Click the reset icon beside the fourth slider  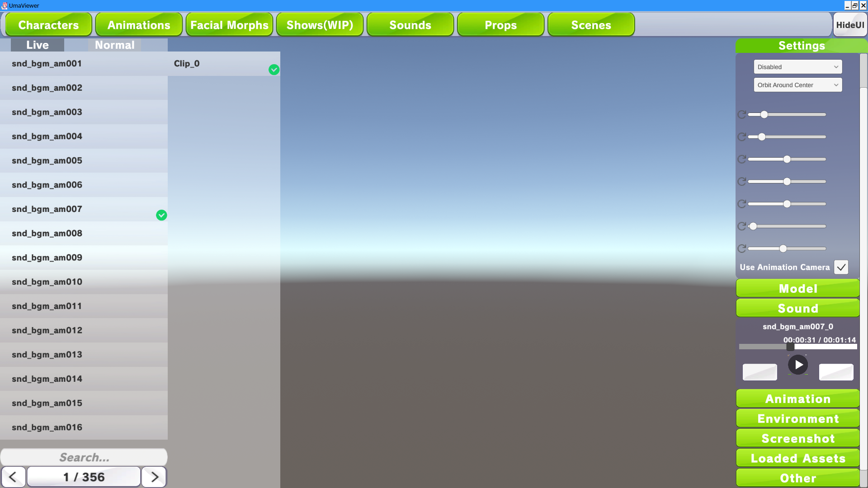(x=742, y=182)
